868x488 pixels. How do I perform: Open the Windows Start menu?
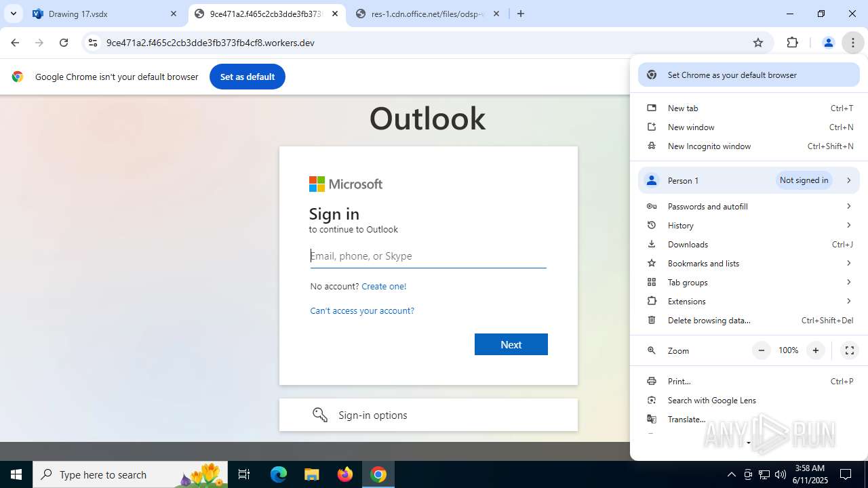click(16, 474)
